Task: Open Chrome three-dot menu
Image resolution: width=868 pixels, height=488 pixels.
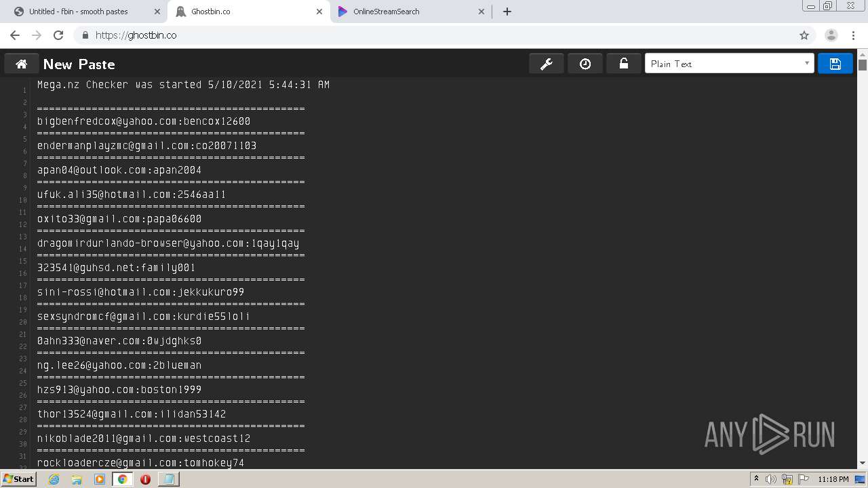Action: (854, 35)
